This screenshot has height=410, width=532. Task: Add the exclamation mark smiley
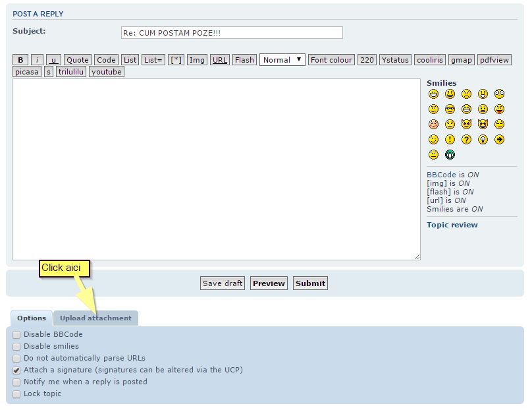click(x=450, y=140)
